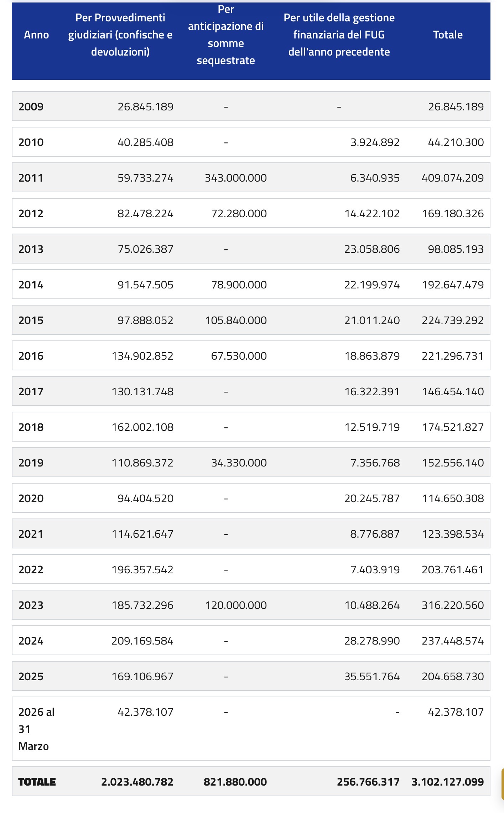Click the 2014 row year label
The height and width of the screenshot is (813, 504).
31,285
